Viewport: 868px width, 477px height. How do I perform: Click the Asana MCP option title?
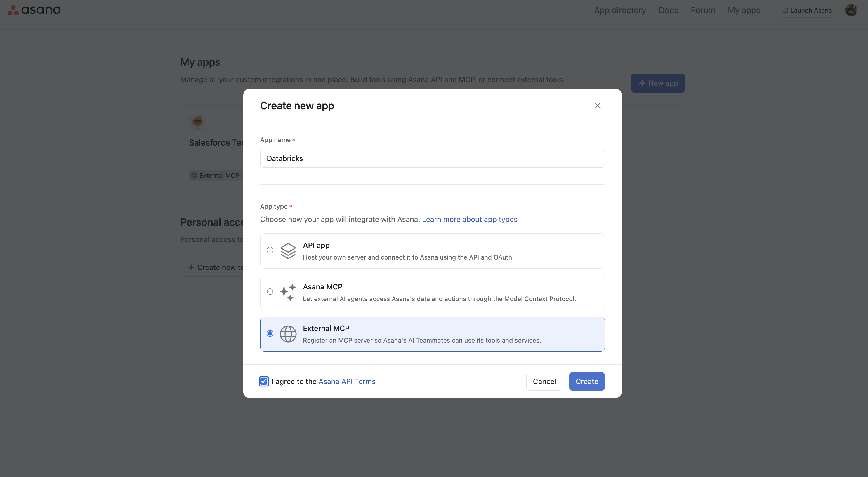(322, 286)
